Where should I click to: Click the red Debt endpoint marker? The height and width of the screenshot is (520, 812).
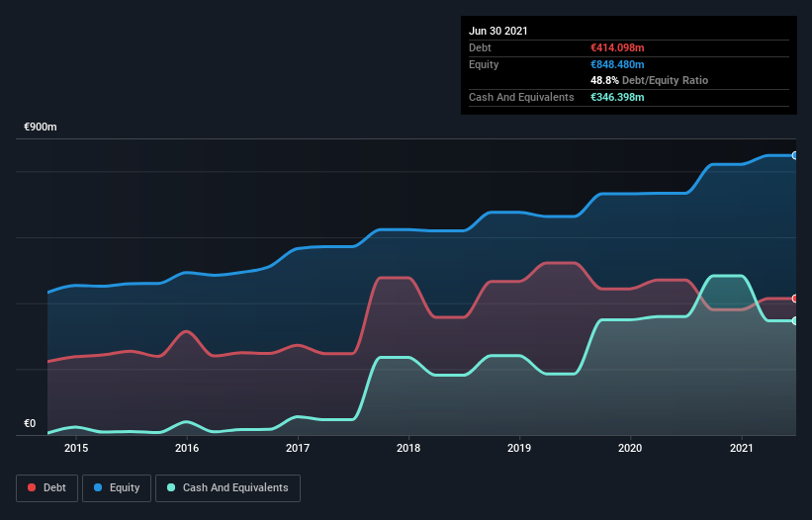pyautogui.click(x=795, y=299)
